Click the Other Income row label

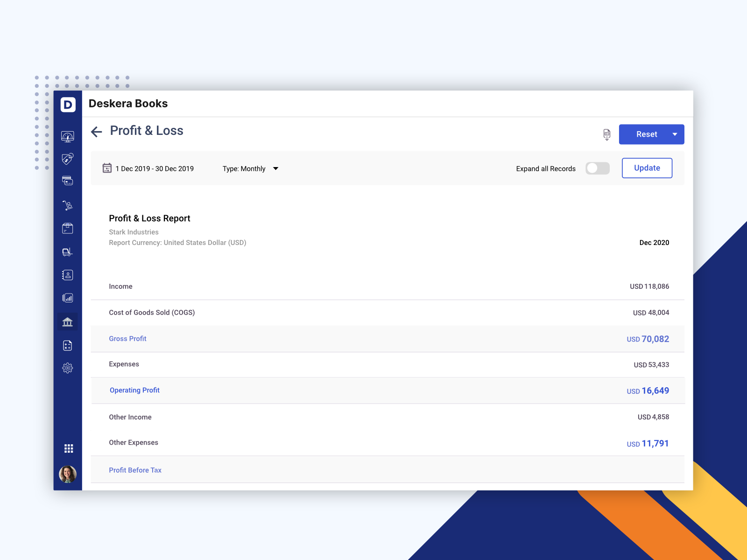pos(130,417)
